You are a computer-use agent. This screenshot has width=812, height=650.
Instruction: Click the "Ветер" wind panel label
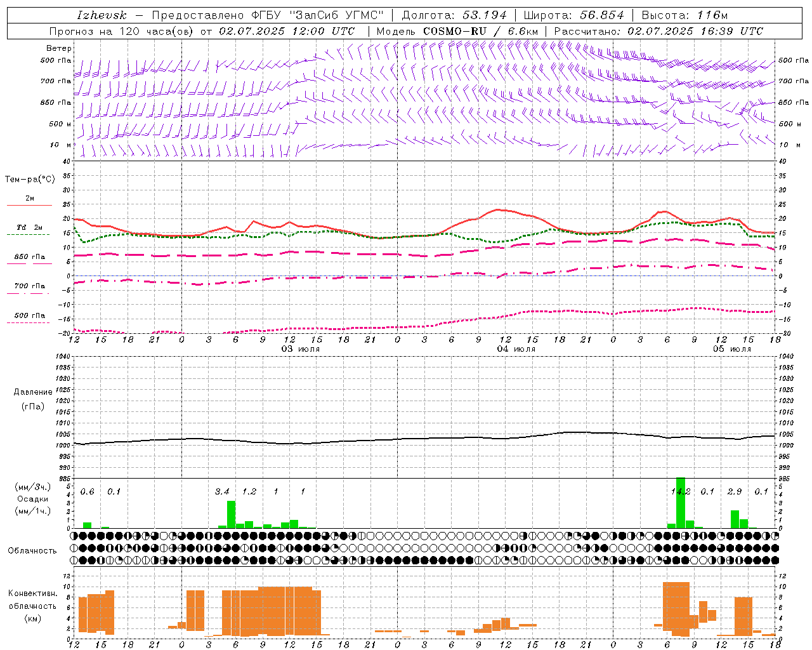pos(59,48)
